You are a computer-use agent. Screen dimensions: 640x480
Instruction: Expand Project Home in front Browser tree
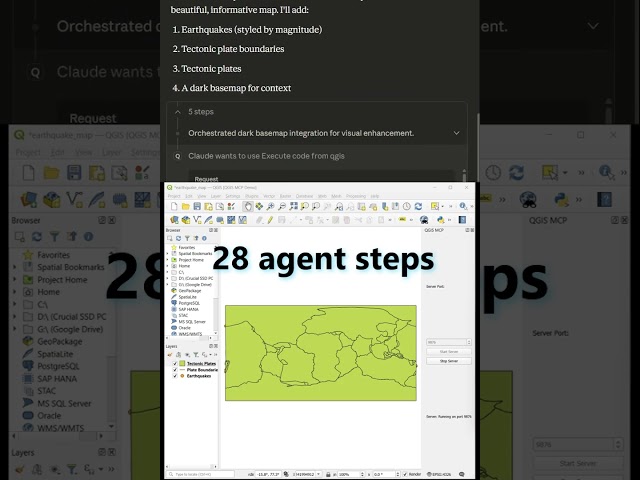coord(167,260)
